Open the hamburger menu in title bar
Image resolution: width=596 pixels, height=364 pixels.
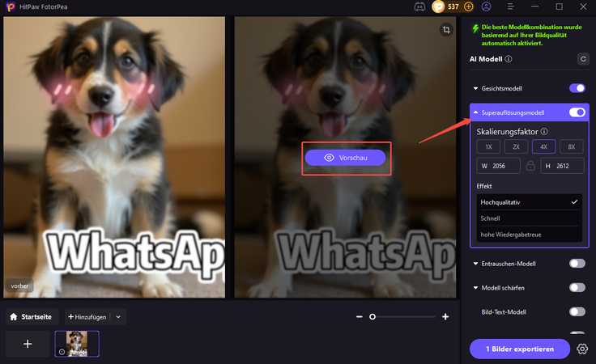pos(511,6)
